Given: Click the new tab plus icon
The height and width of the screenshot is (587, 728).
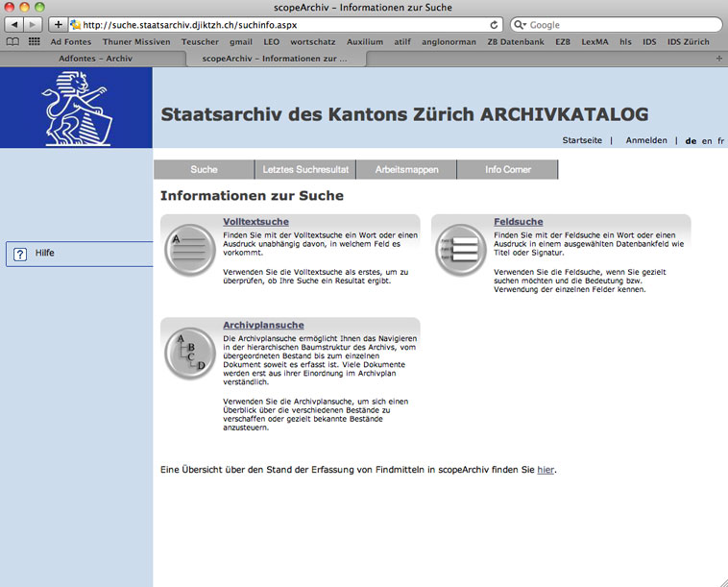Looking at the screenshot, I should click(718, 59).
